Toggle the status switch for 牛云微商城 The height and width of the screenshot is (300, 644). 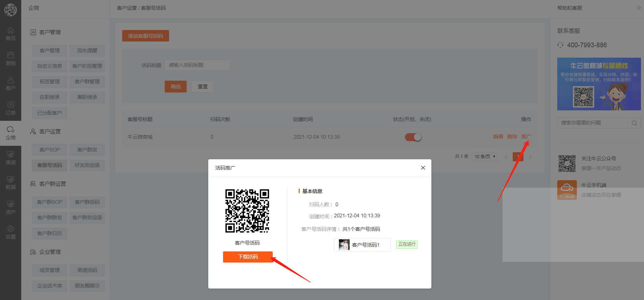[x=413, y=137]
